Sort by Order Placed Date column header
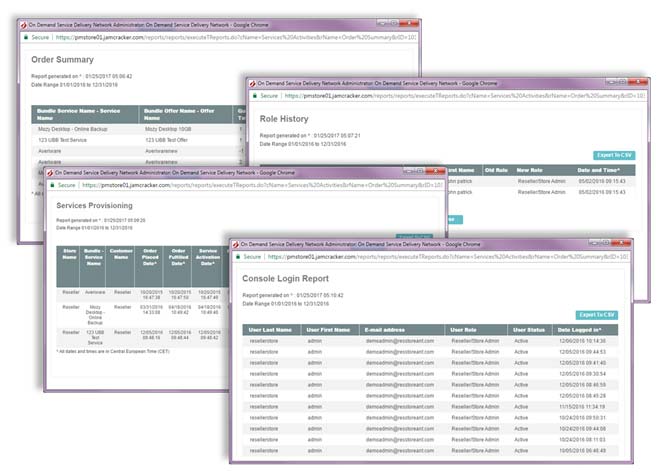 (x=149, y=257)
